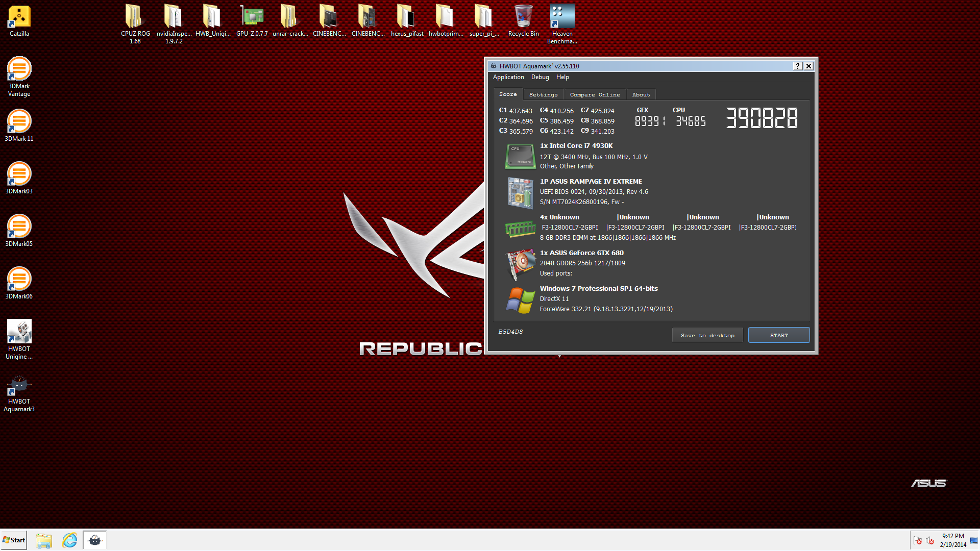Switch to the Settings tab
980x551 pixels.
(543, 94)
